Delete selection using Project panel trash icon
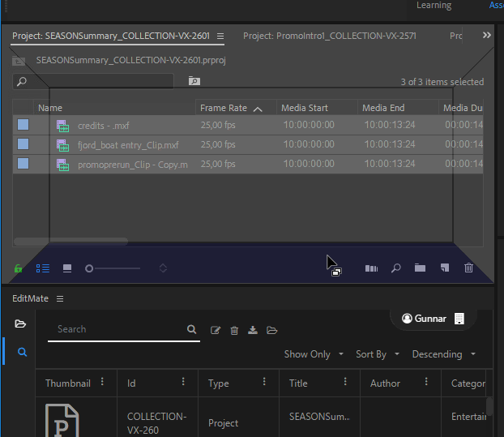 coord(468,268)
